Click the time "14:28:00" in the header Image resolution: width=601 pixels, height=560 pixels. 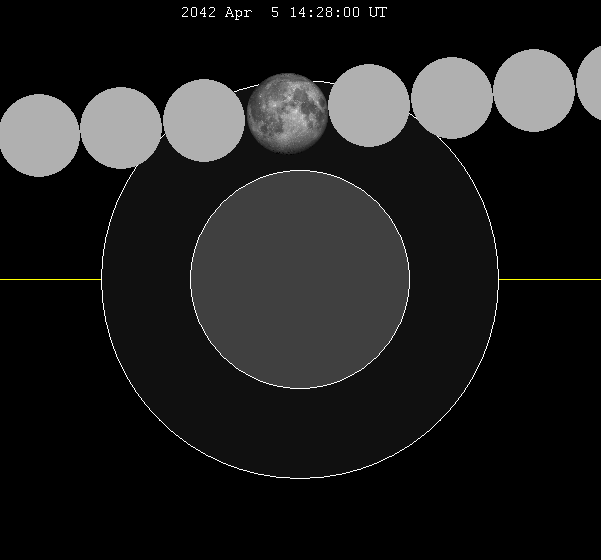click(323, 13)
